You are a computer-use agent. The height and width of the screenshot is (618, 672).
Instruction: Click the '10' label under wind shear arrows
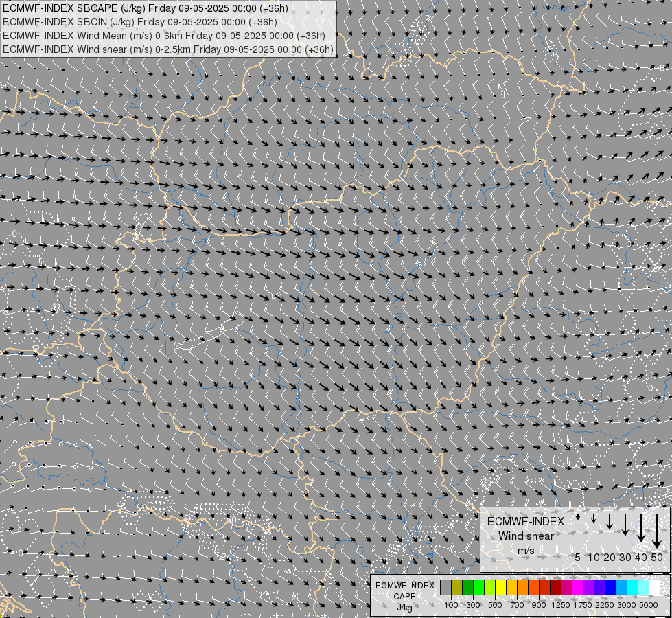(594, 557)
